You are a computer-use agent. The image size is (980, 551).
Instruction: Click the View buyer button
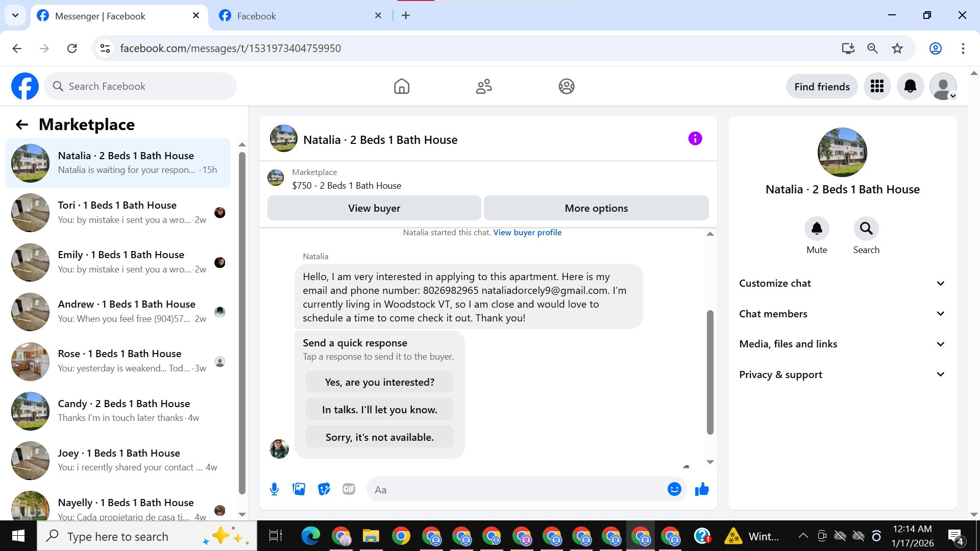point(374,208)
